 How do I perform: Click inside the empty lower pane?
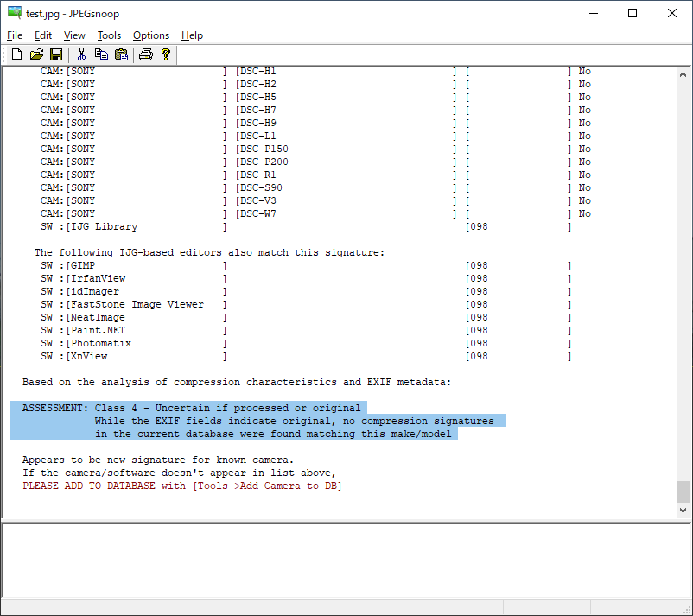346,560
